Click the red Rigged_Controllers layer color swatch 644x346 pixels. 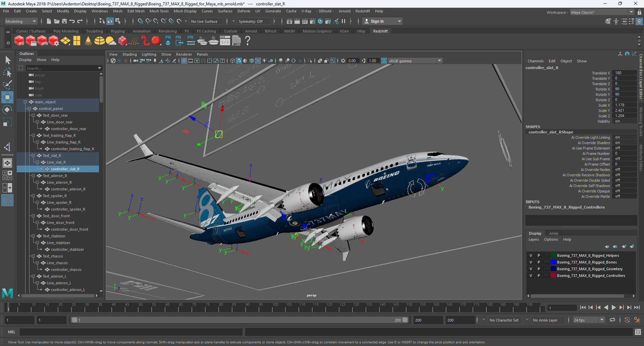[553, 276]
